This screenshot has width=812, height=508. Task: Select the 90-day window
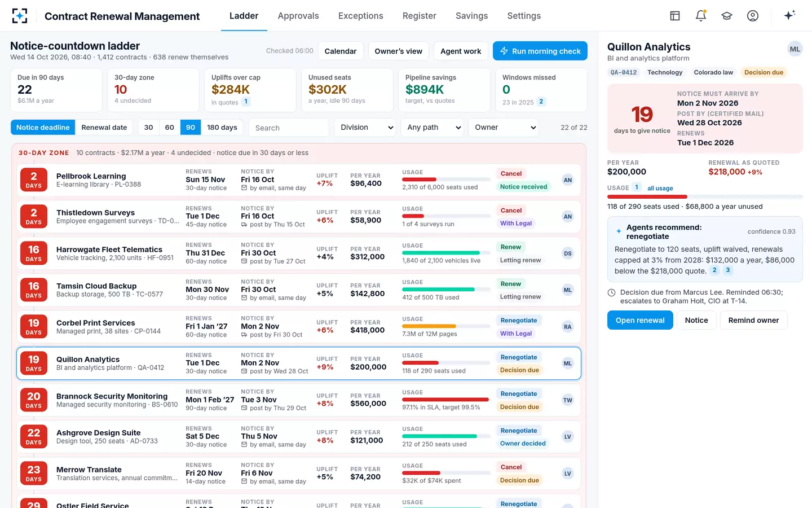(x=191, y=128)
